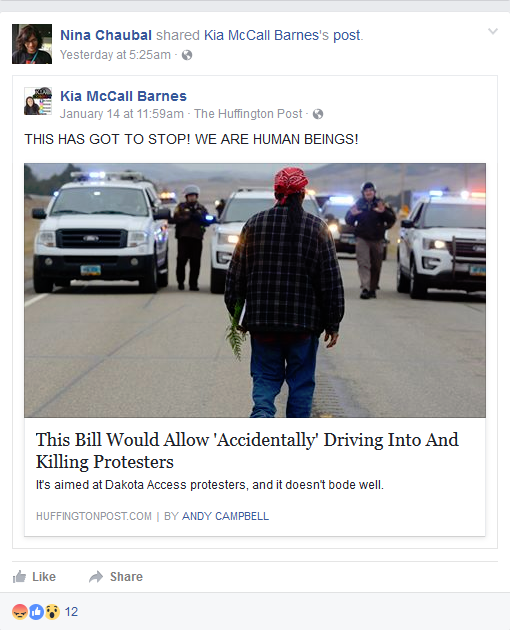Click the angry reaction emoji icon

20,612
